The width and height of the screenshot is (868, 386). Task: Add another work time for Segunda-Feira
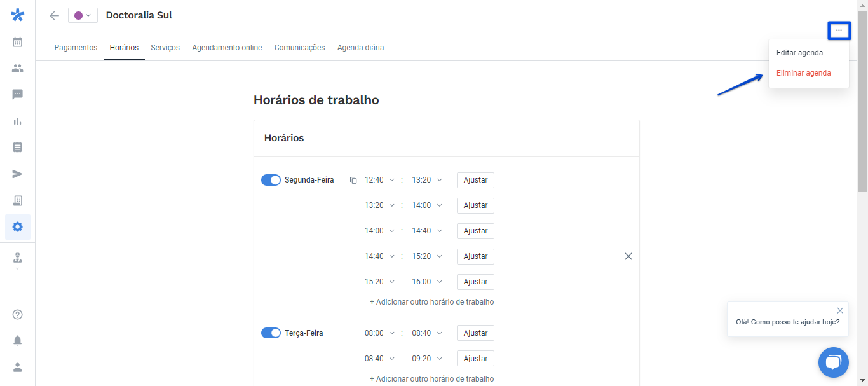[431, 302]
